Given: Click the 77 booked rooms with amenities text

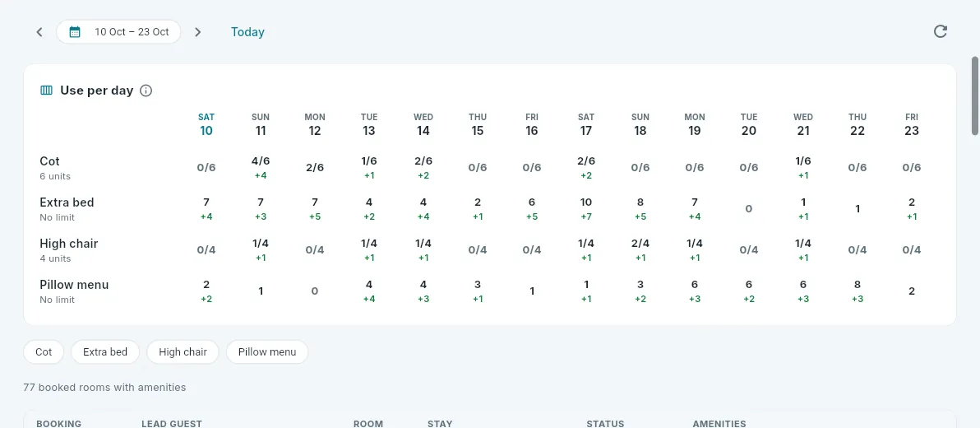Looking at the screenshot, I should pos(104,388).
